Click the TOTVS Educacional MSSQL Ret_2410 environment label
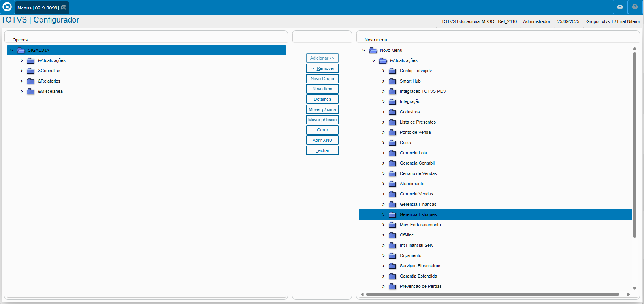This screenshot has height=304, width=644. [x=479, y=21]
